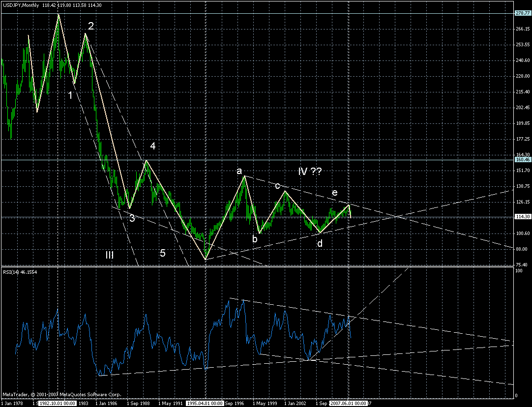Image resolution: width=532 pixels, height=407 pixels.
Task: Click the 160.46 horizontal line price tag
Action: point(522,159)
